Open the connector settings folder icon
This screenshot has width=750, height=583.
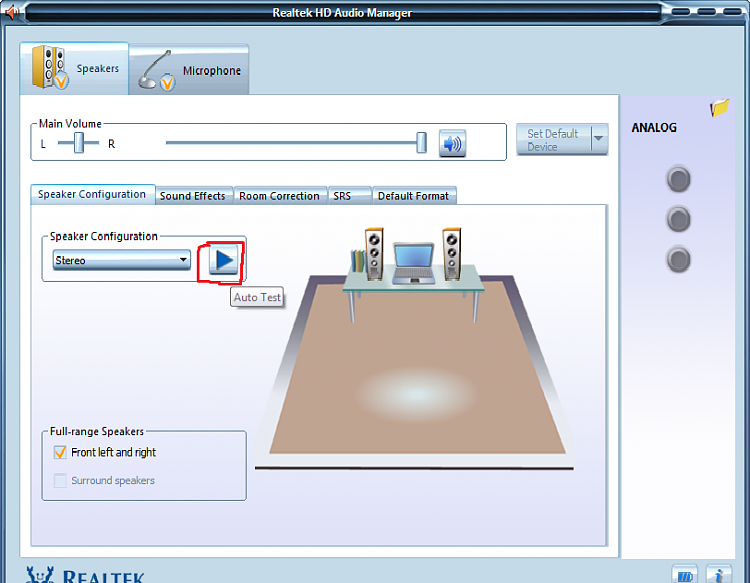(x=719, y=108)
